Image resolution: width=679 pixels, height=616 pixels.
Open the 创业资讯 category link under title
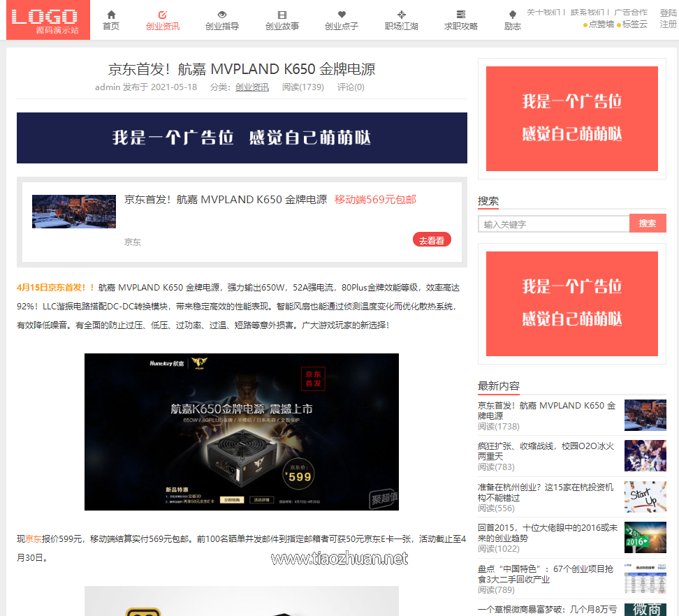tap(252, 87)
